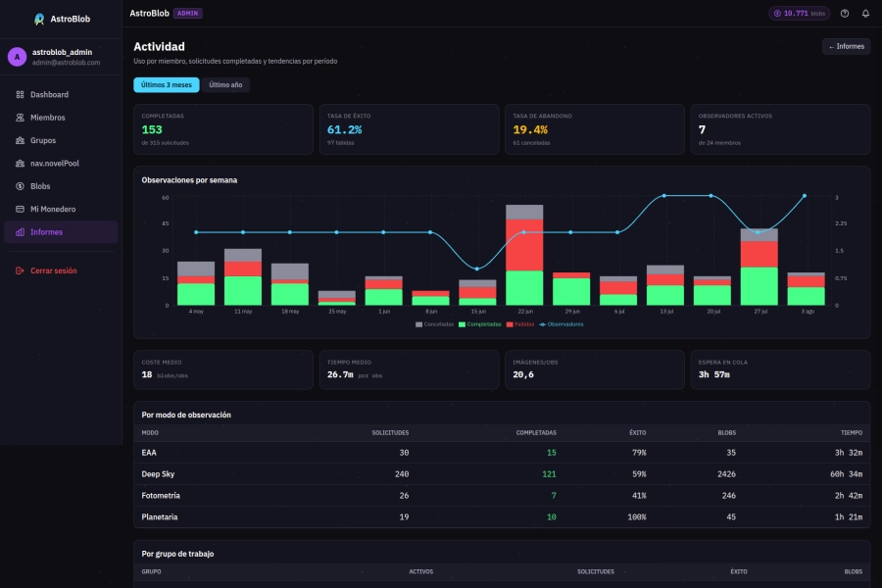Click the Espera en cola 3h 57m card

point(780,369)
